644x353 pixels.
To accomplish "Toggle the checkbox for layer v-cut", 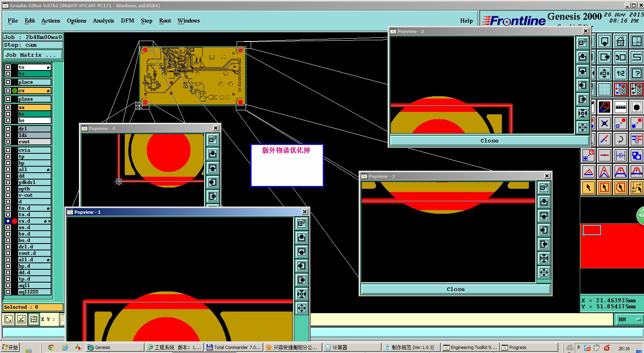I will (x=8, y=195).
